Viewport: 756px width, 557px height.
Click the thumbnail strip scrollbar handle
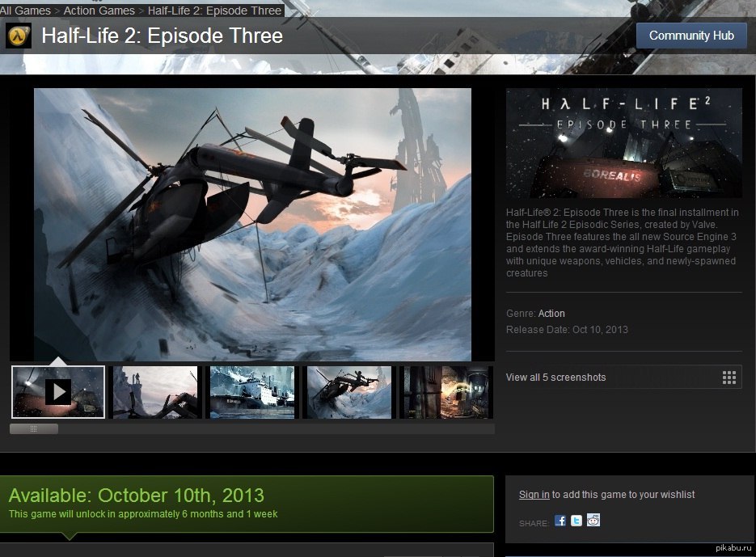(34, 428)
